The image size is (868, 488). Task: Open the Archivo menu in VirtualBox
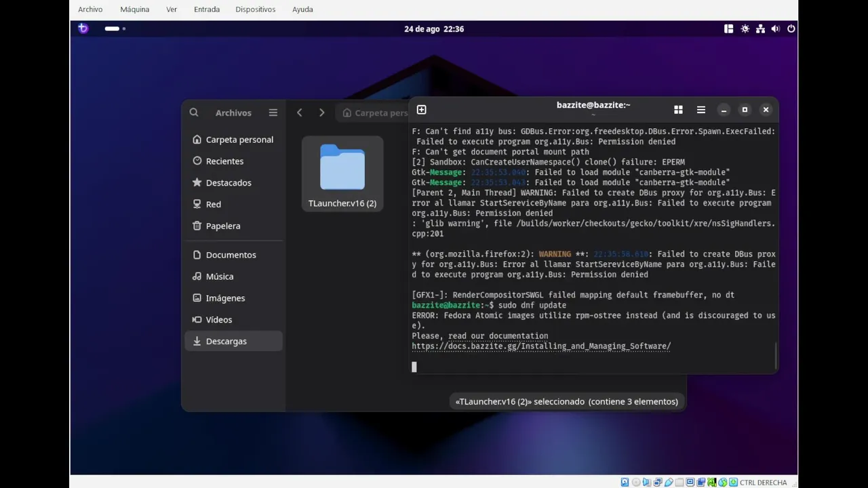[90, 9]
